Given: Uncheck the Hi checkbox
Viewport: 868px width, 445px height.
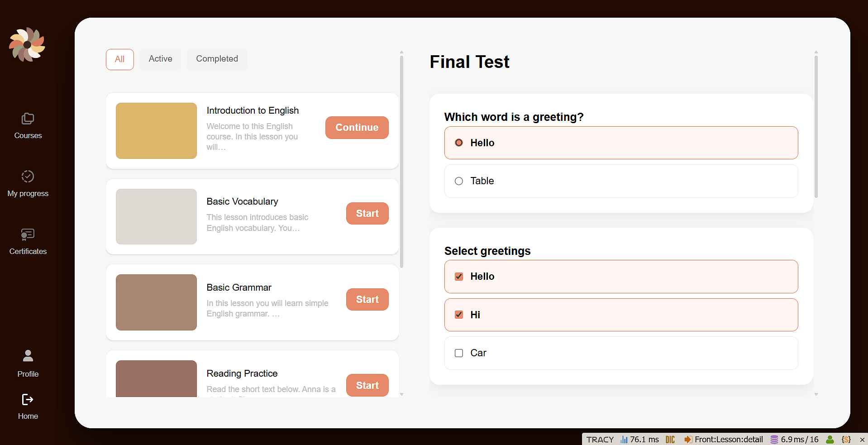Looking at the screenshot, I should (459, 315).
